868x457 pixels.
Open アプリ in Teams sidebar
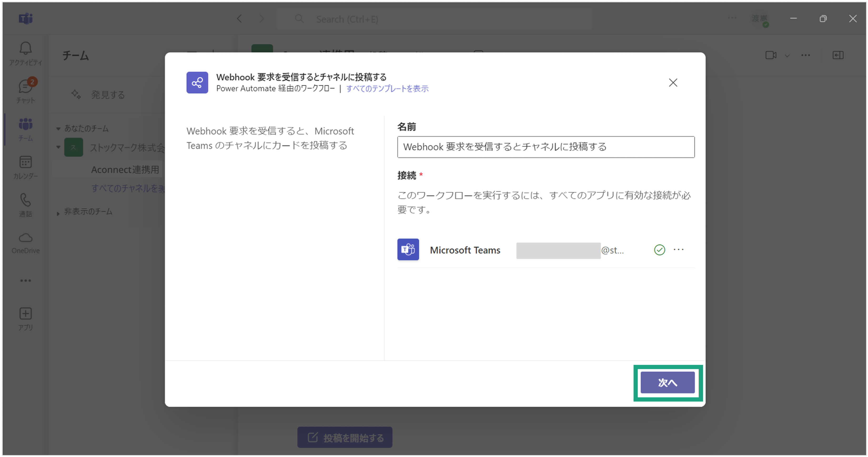pos(26,319)
